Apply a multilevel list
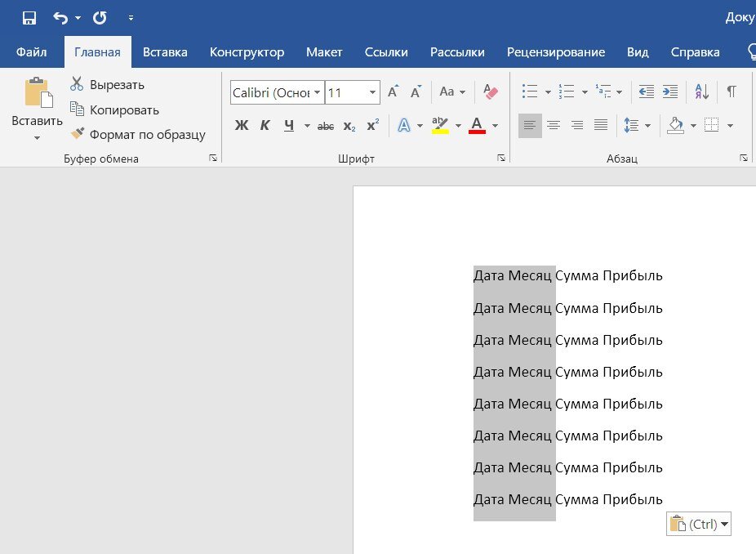The height and width of the screenshot is (554, 756). click(x=603, y=92)
